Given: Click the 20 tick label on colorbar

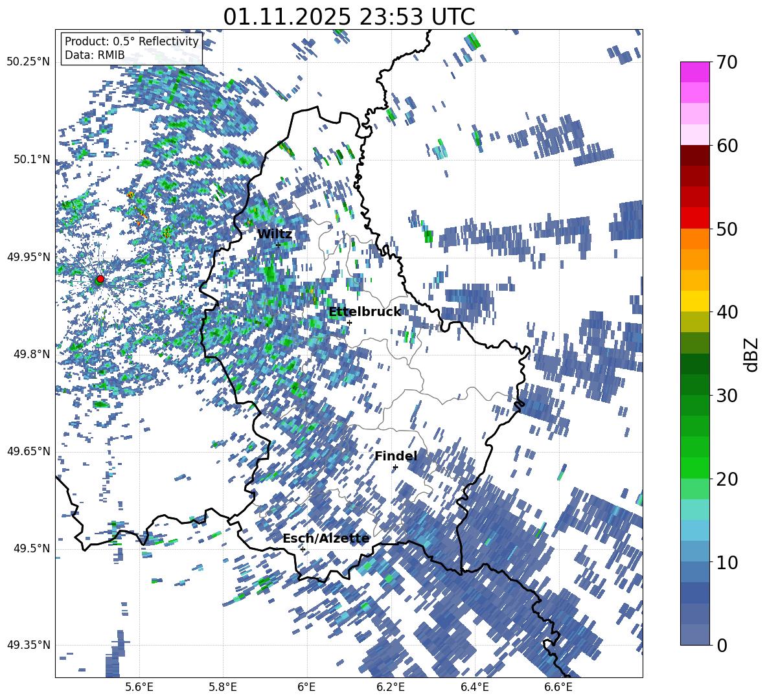Looking at the screenshot, I should coord(727,479).
